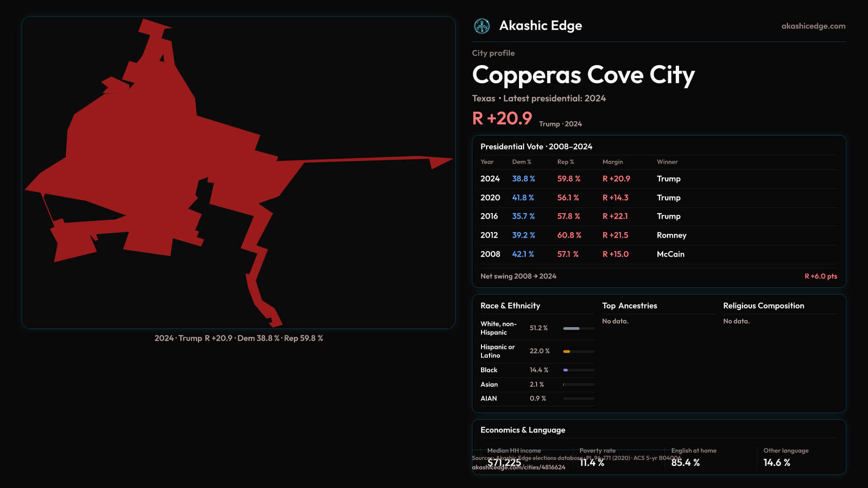Click the 2016 R +22.1 margin

tap(615, 216)
